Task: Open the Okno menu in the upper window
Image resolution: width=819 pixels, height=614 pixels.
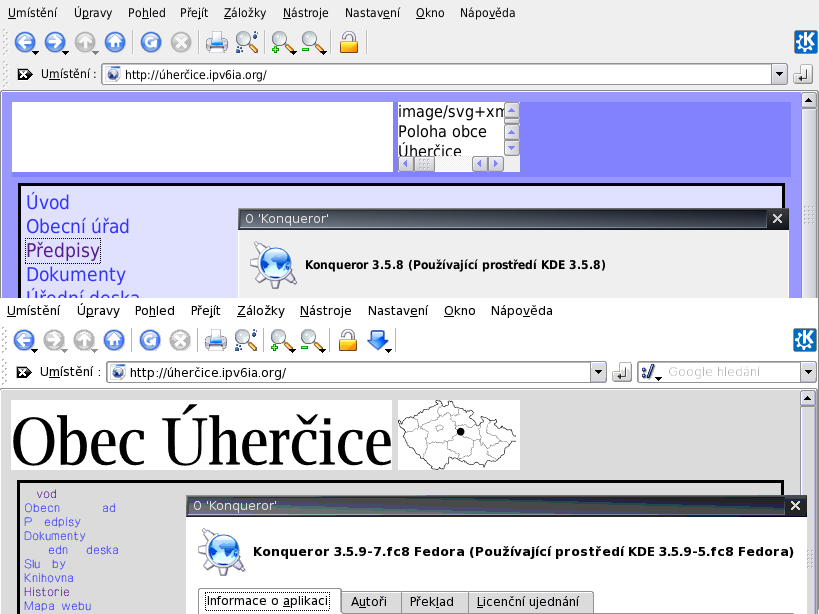Action: 430,13
